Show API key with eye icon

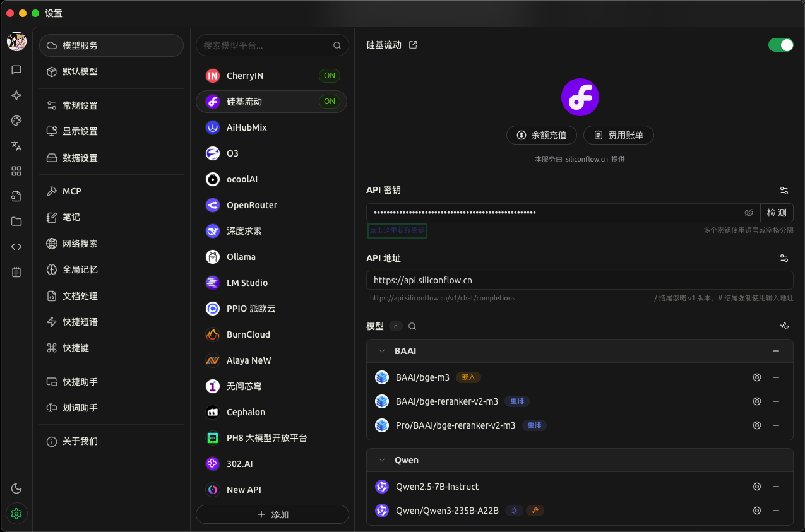click(x=749, y=213)
